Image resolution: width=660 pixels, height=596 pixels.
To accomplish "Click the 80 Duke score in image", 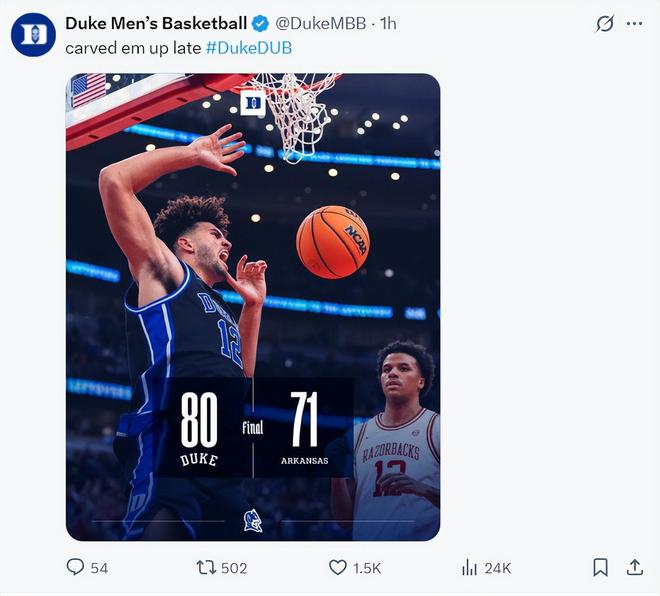I will (x=199, y=421).
